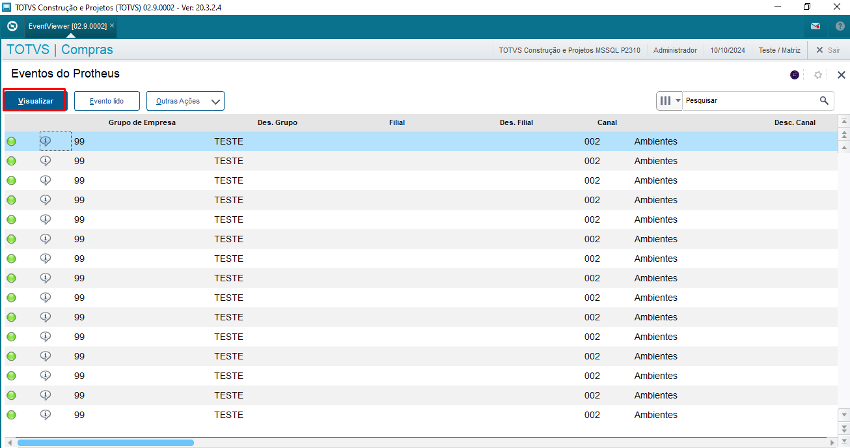This screenshot has width=850, height=448.
Task: Open the mail envelope icon in header
Action: click(815, 26)
